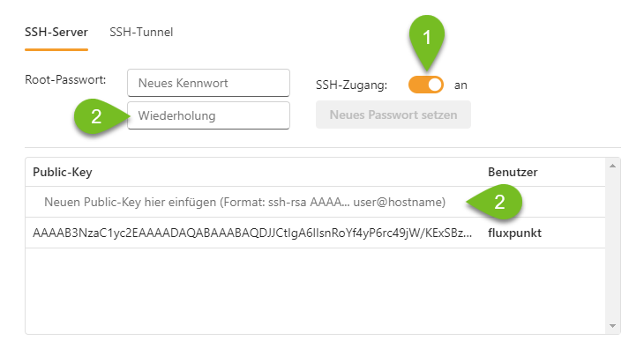This screenshot has height=348, width=644.
Task: Click the Root-Passwort label
Action: coord(65,79)
